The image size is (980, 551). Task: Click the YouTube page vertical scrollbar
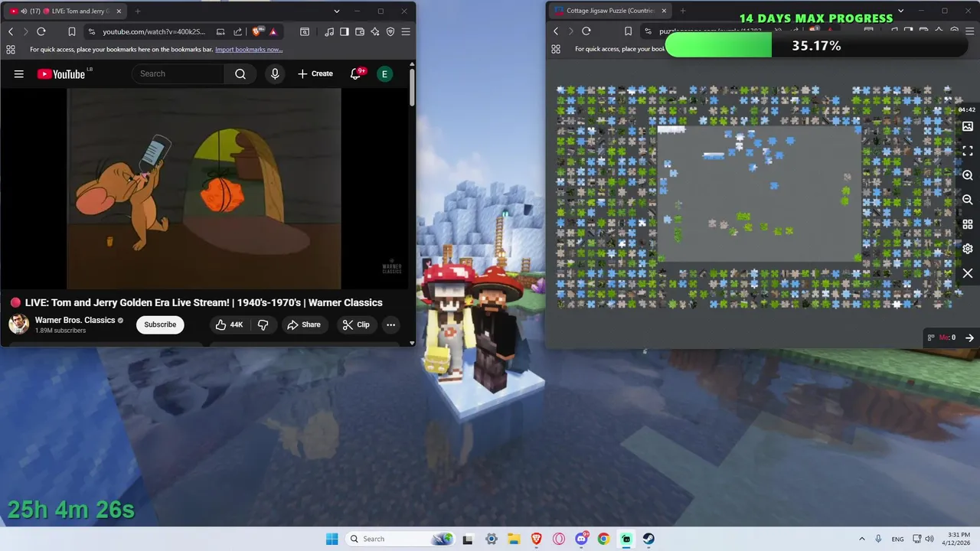(412, 88)
